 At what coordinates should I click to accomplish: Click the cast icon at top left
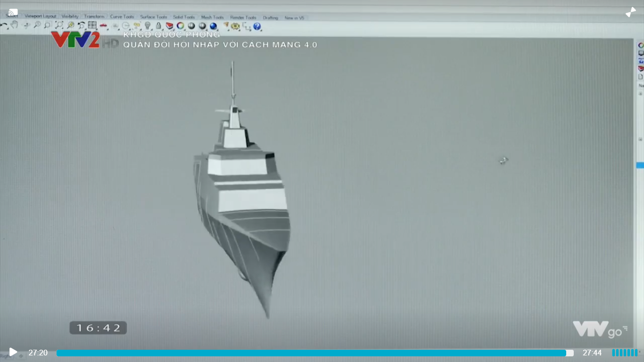pyautogui.click(x=13, y=12)
